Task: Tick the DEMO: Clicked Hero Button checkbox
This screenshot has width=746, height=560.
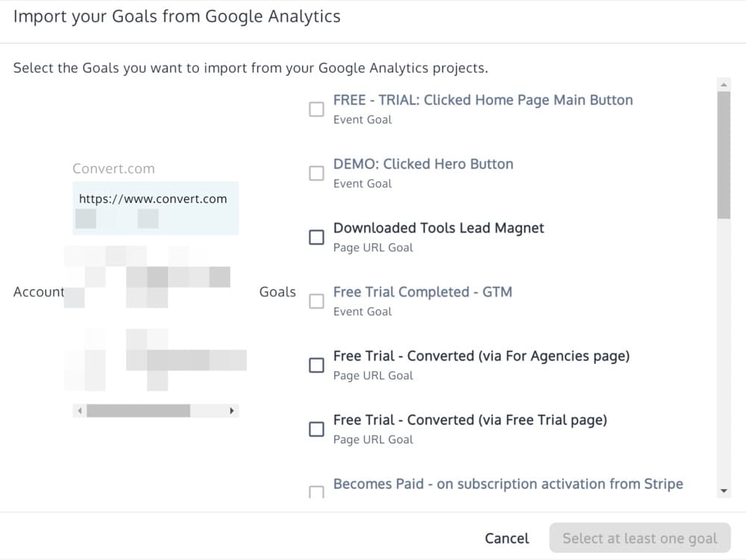Action: pyautogui.click(x=317, y=173)
